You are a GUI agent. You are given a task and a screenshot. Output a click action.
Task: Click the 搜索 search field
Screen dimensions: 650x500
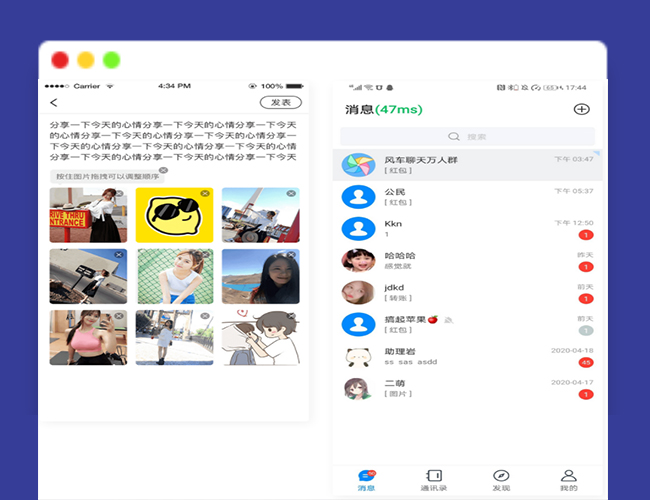click(468, 136)
